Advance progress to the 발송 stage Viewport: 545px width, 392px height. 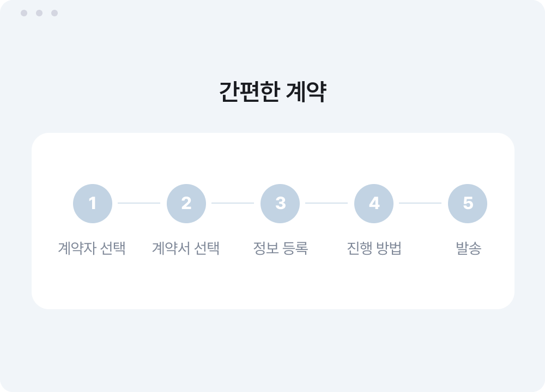click(468, 203)
